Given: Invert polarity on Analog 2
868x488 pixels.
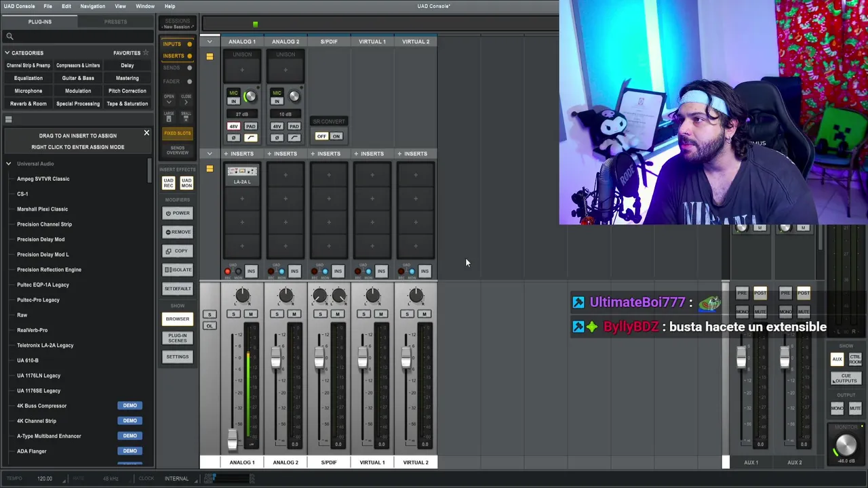Looking at the screenshot, I should [277, 138].
